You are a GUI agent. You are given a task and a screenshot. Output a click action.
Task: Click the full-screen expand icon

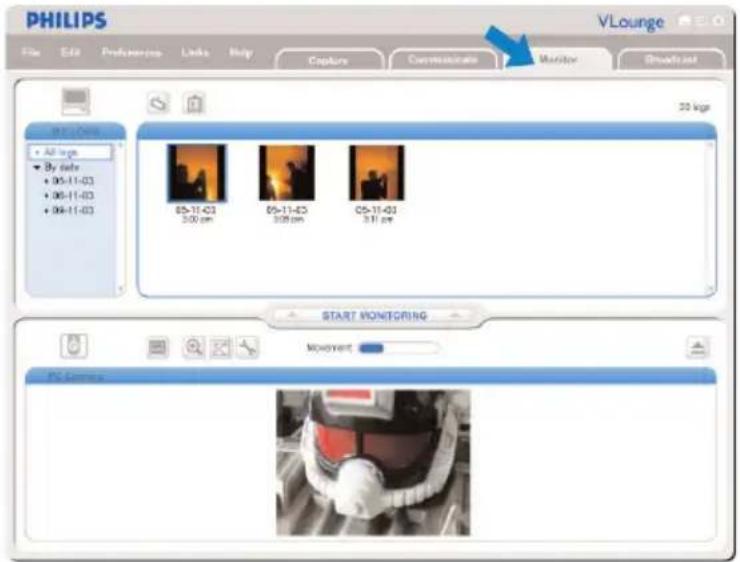click(x=220, y=348)
